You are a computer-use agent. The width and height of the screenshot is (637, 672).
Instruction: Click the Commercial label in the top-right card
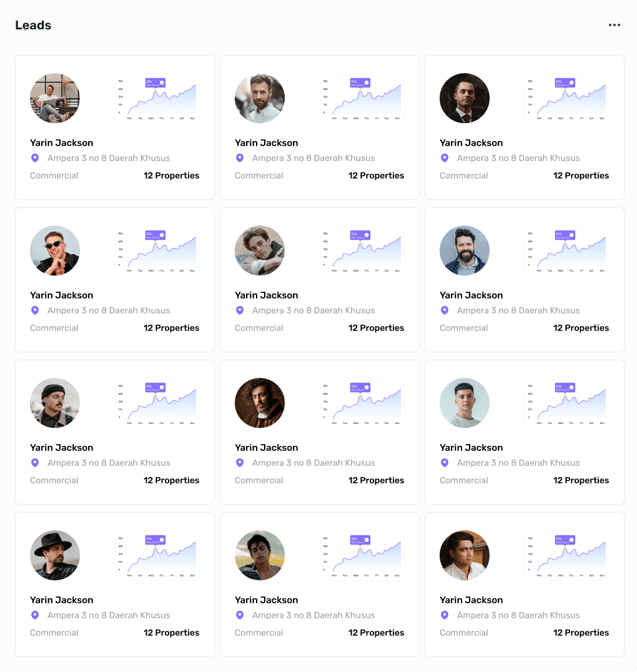coord(464,175)
